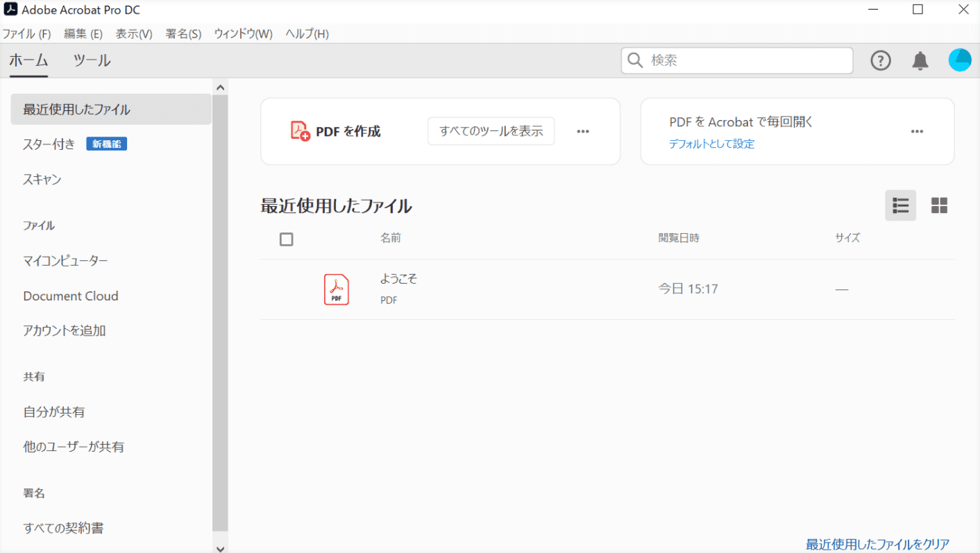This screenshot has height=553, width=980.
Task: Click the ようこそ PDF file icon
Action: pos(337,289)
